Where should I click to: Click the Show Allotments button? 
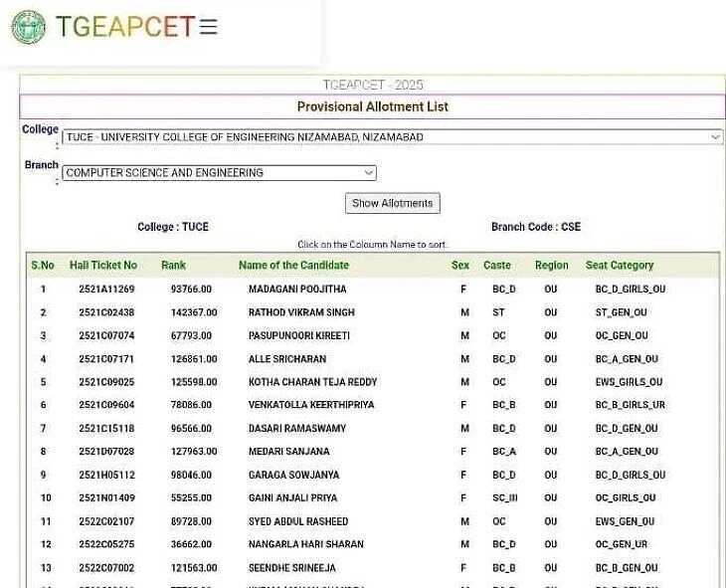click(x=392, y=203)
